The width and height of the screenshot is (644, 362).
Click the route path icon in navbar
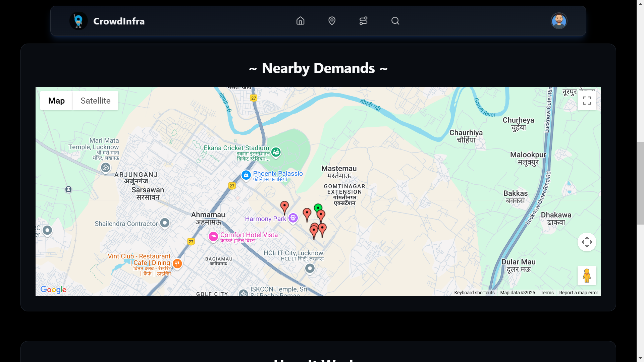(x=363, y=21)
